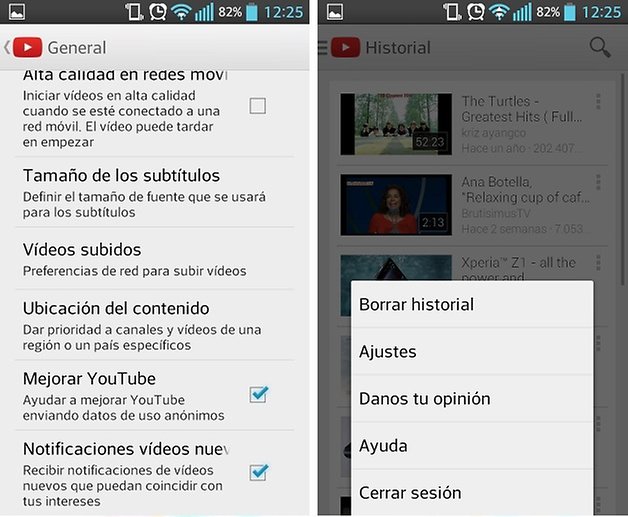Tap the 12:25 clock on right phone

click(x=602, y=12)
